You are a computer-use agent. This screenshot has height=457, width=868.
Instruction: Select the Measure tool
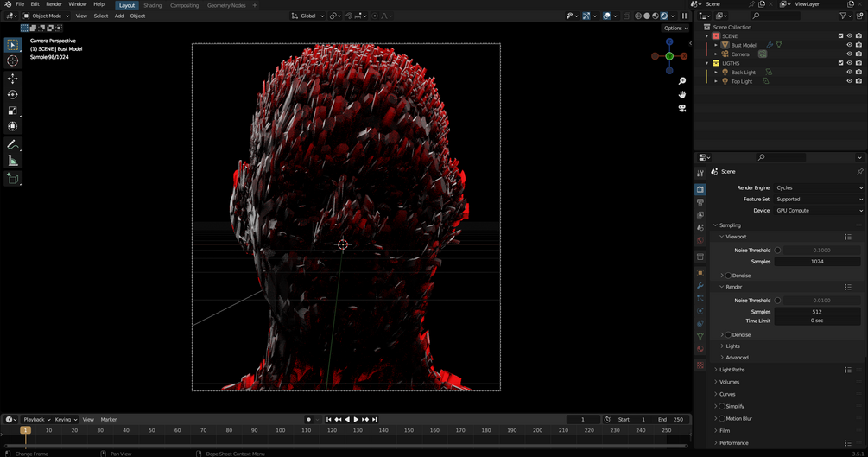12,161
